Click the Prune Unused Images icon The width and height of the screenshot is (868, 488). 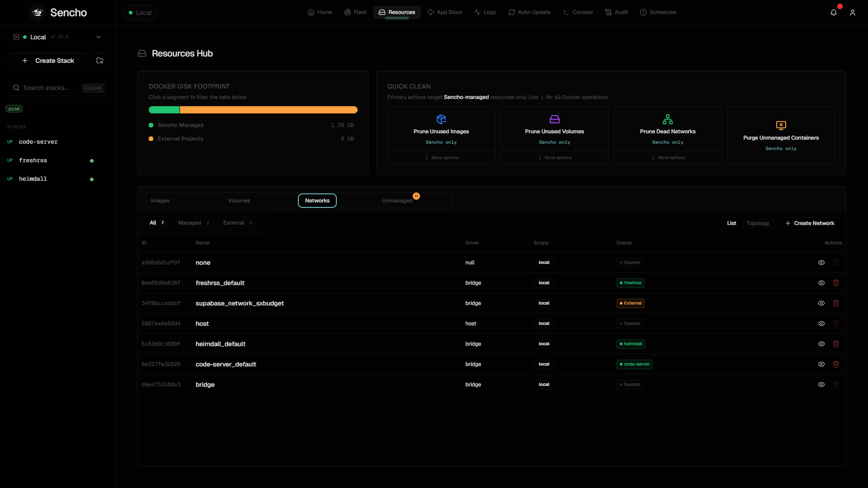[441, 119]
